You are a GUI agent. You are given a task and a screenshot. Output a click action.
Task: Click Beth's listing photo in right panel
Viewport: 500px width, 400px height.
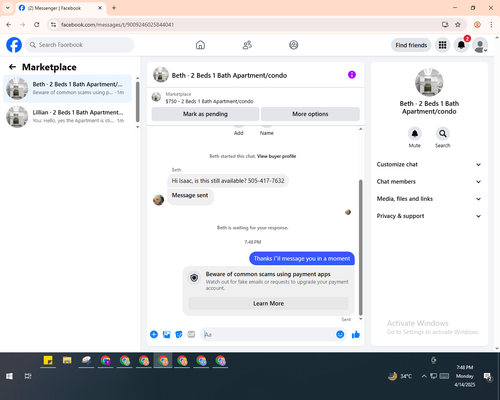pyautogui.click(x=429, y=82)
